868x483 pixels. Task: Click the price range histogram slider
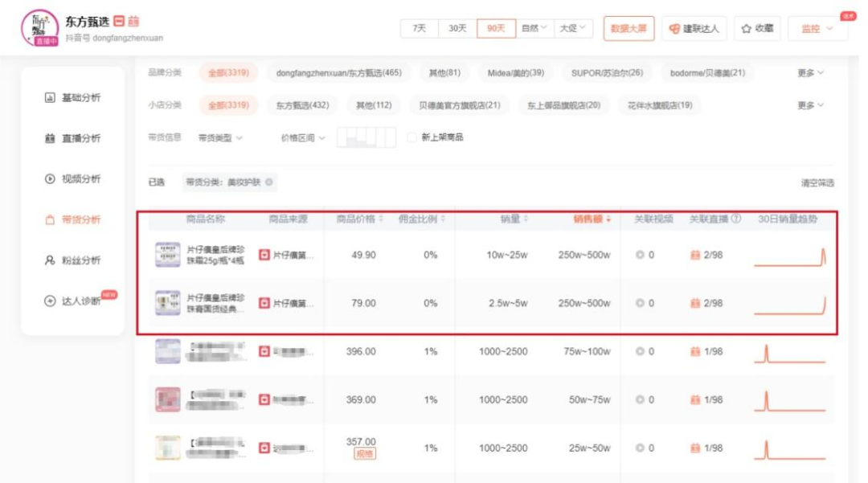click(366, 137)
